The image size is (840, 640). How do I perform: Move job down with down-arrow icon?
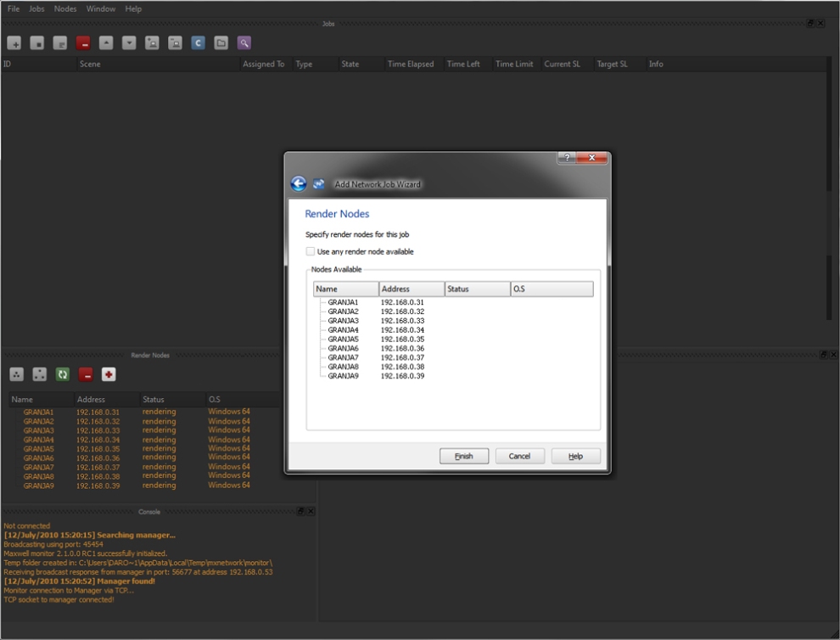tap(129, 43)
